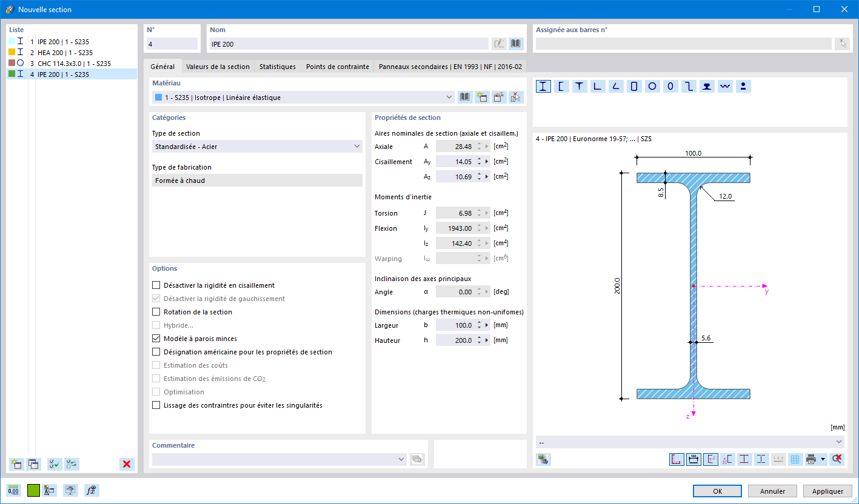Open the formula fx view icon
Image resolution: width=859 pixels, height=504 pixels.
tap(91, 491)
